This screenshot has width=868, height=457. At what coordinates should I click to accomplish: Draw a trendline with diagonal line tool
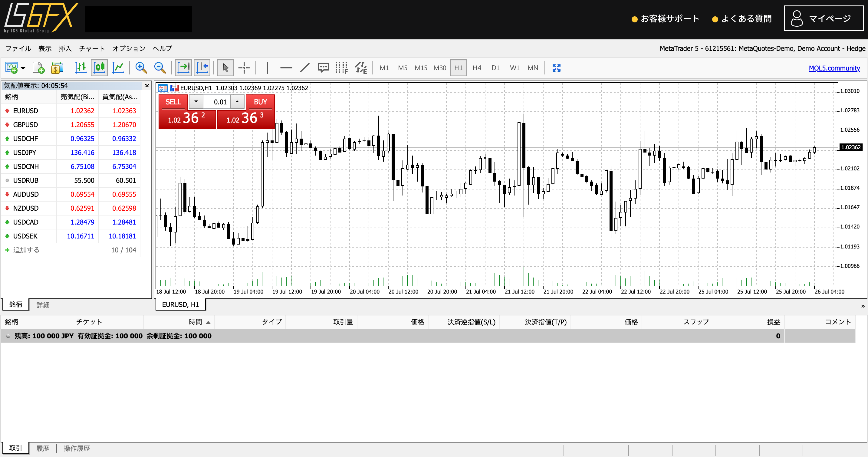[304, 68]
